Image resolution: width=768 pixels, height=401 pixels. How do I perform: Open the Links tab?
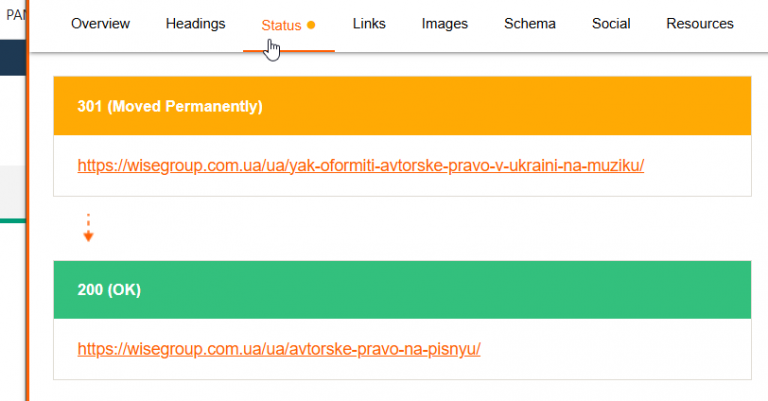[x=369, y=24]
